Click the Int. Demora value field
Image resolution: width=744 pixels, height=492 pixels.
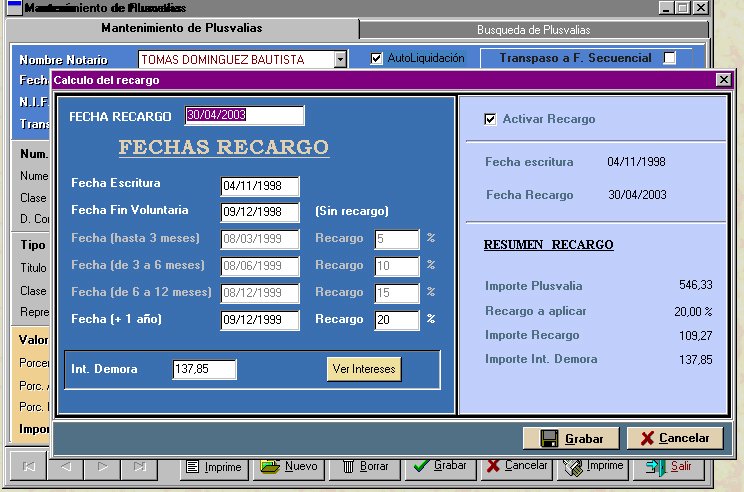coord(204,369)
